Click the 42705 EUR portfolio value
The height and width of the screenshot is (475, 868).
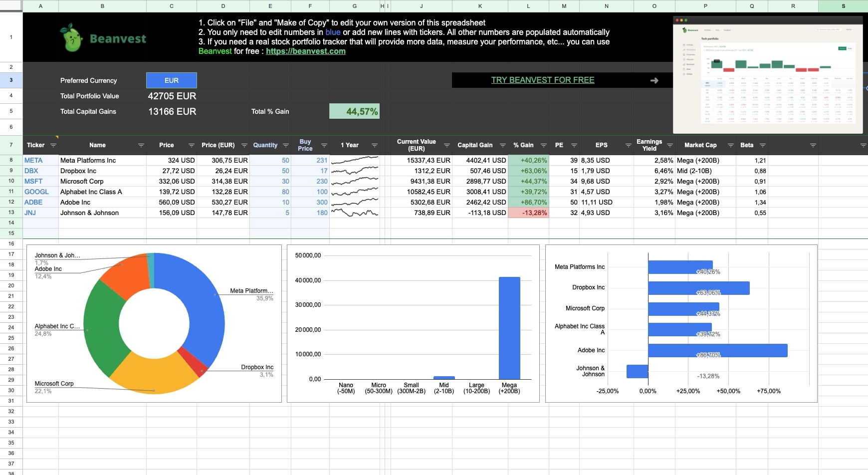(x=172, y=96)
